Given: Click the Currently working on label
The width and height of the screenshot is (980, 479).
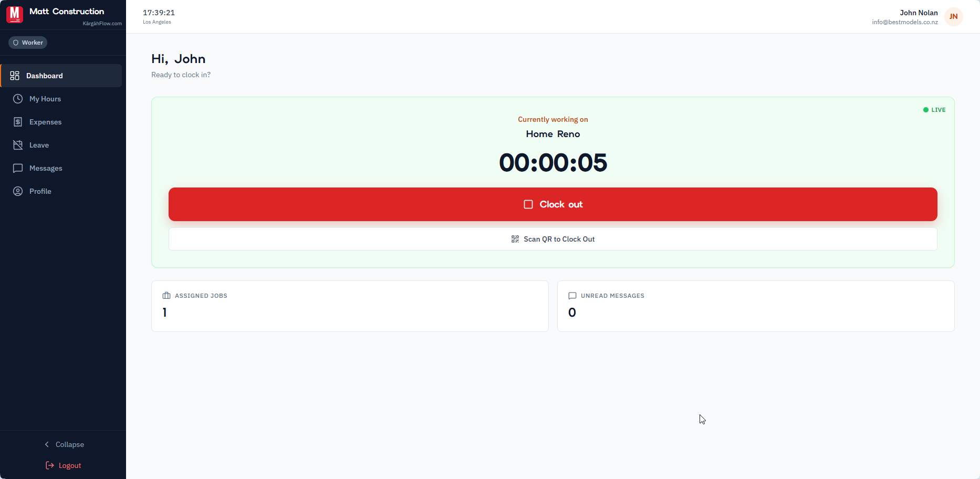Looking at the screenshot, I should click(x=553, y=119).
